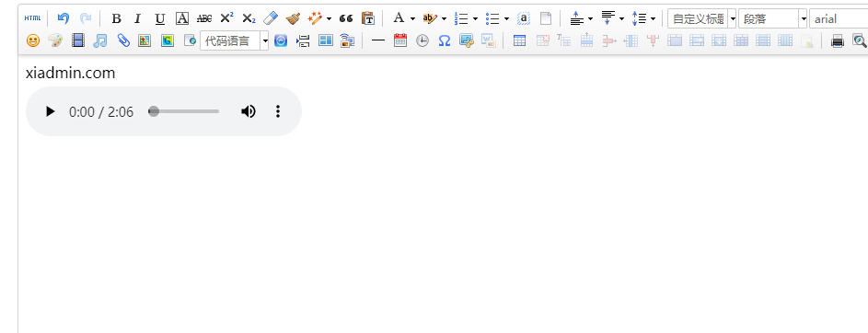The height and width of the screenshot is (333, 868).
Task: Toggle blockquote formatting
Action: click(x=346, y=18)
